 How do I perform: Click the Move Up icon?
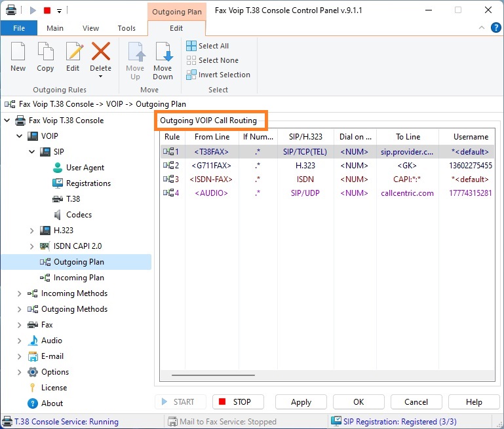coord(136,51)
